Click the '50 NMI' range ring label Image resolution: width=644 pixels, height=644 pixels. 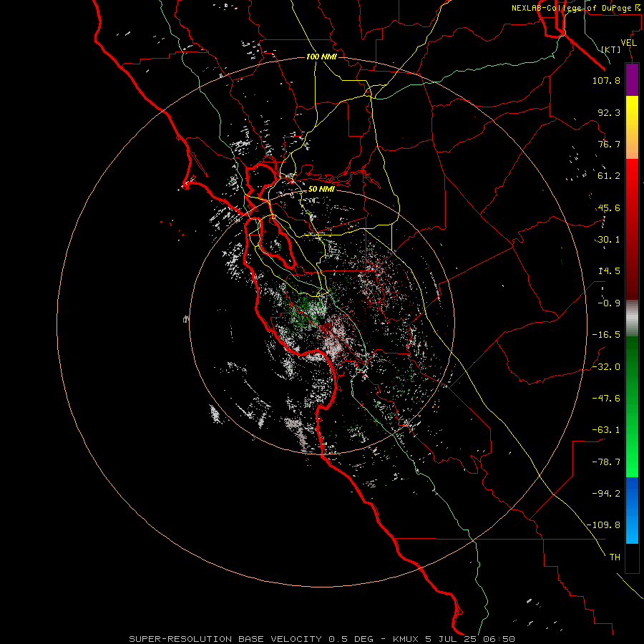click(321, 189)
